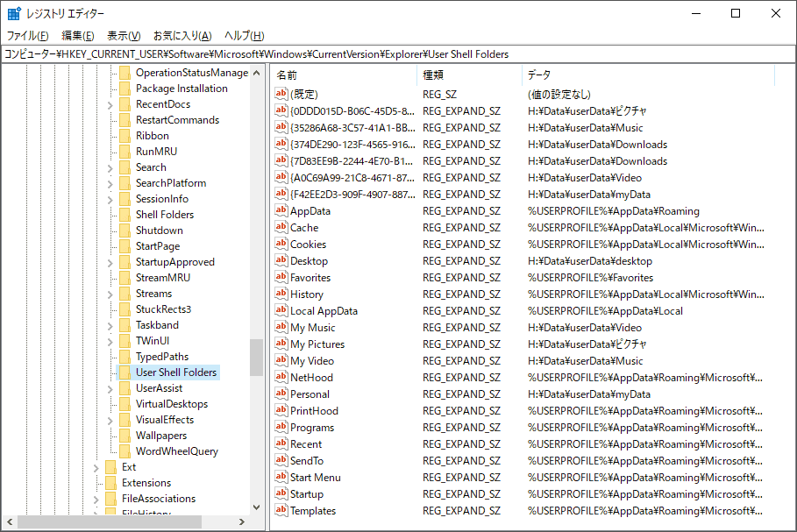Click the folder icon beside Wallpapers key
Viewport: 797px width, 532px height.
point(125,436)
